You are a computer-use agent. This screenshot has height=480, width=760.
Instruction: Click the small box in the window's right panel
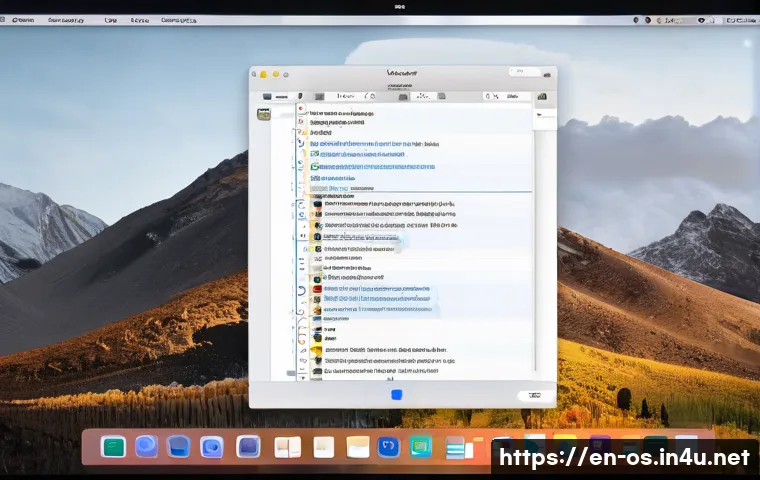544,116
